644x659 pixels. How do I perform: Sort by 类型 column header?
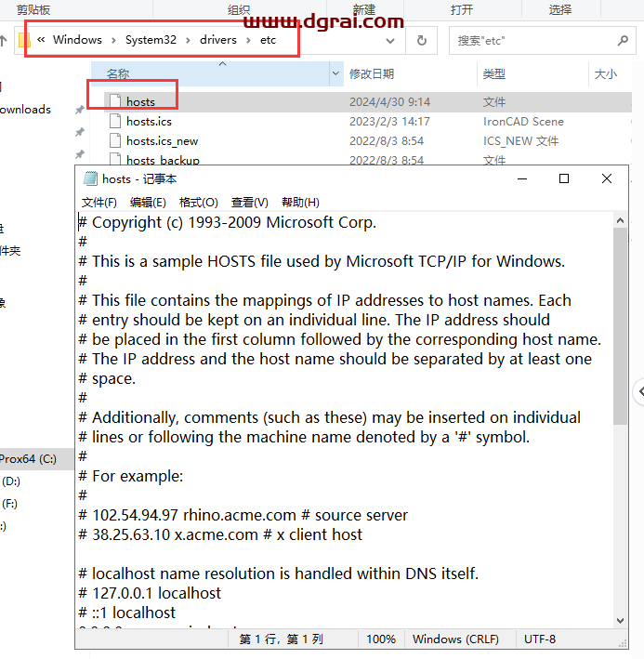point(532,74)
